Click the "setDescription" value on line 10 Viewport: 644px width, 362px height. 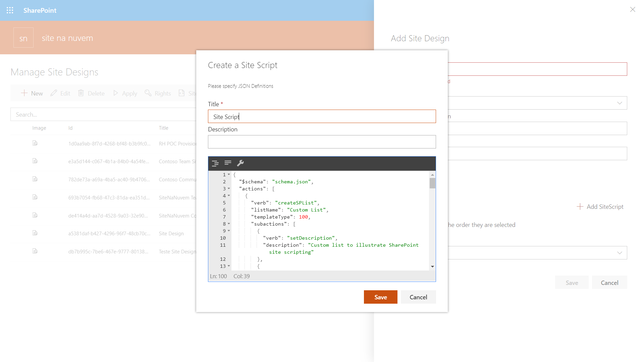click(311, 238)
